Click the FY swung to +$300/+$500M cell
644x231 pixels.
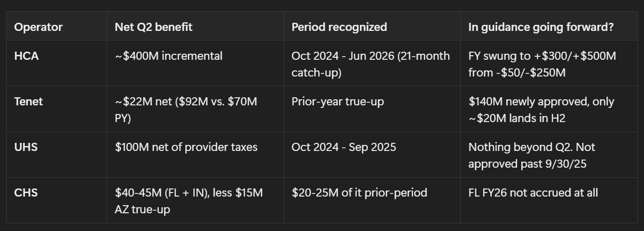click(549, 63)
